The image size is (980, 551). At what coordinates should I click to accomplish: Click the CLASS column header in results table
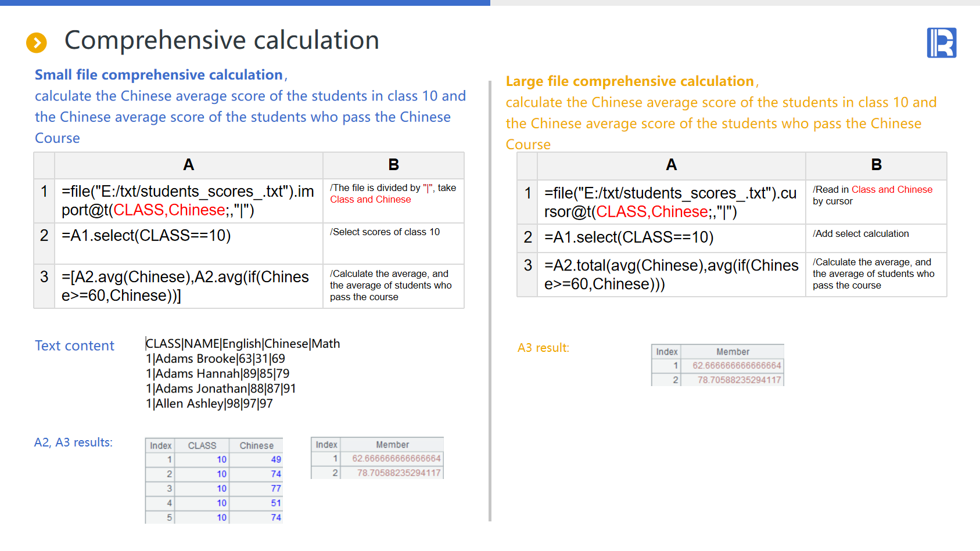[202, 446]
